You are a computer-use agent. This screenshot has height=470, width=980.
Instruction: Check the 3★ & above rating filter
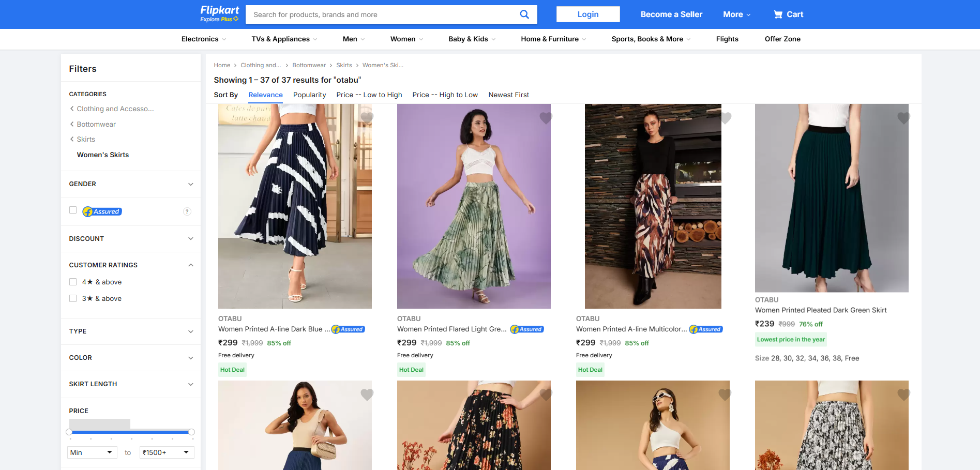pos(73,298)
